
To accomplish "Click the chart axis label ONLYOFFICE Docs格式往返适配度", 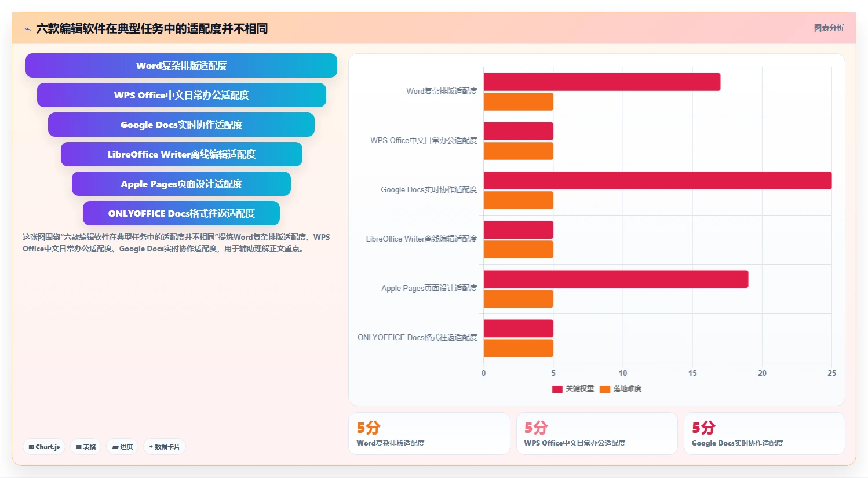I will [417, 337].
